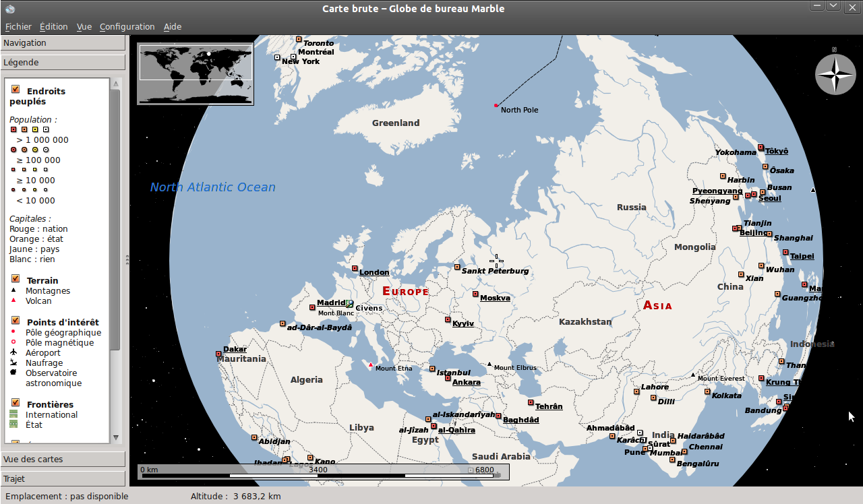Click the Russia country label

tap(632, 208)
